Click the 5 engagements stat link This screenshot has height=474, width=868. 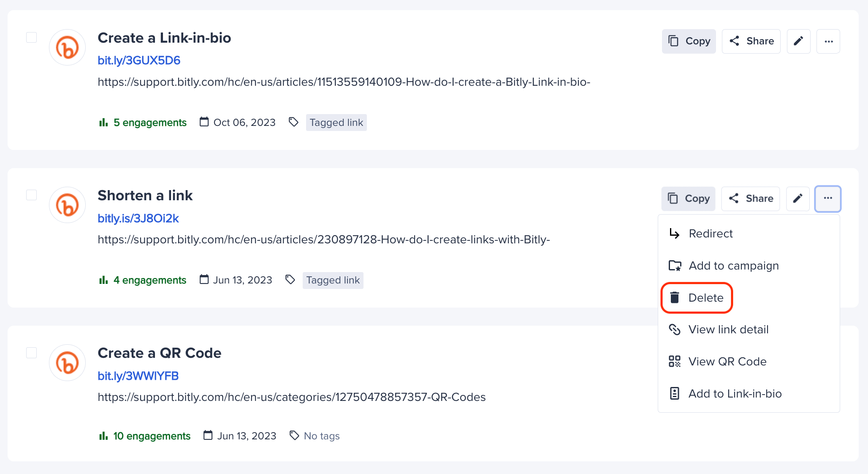(150, 122)
